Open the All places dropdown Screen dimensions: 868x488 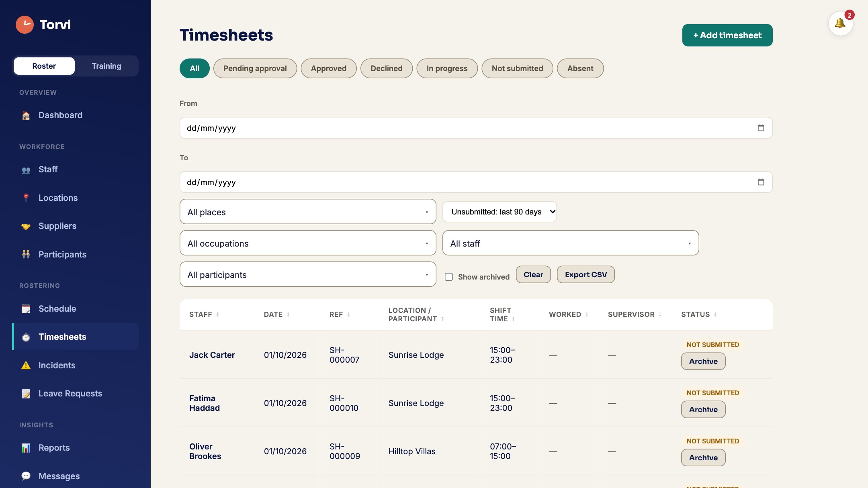pyautogui.click(x=308, y=212)
